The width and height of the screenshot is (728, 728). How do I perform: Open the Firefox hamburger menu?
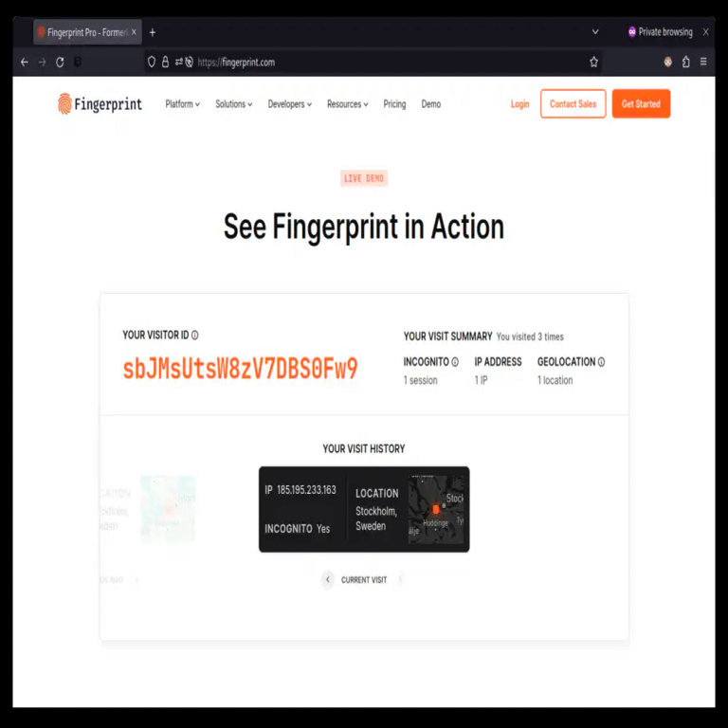point(703,62)
